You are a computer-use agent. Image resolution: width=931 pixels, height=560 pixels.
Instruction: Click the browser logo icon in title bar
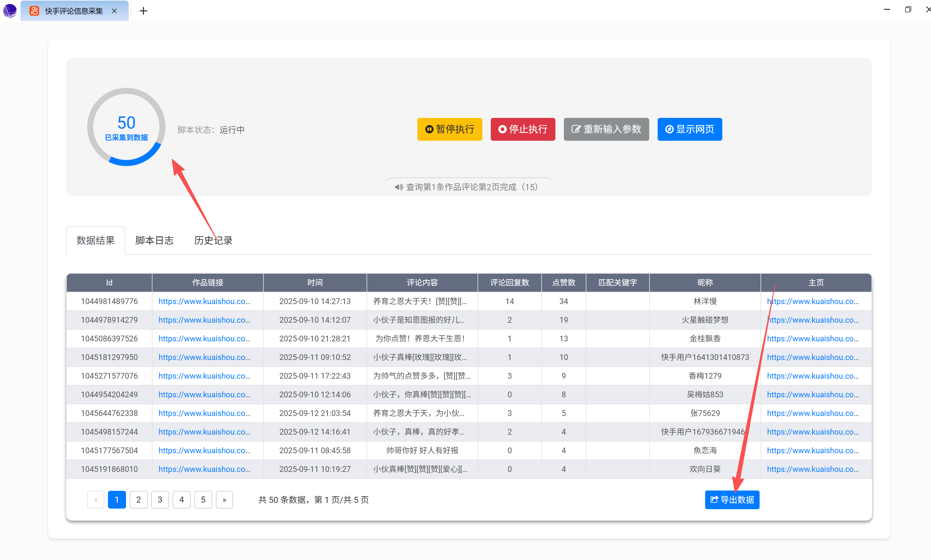tap(10, 11)
